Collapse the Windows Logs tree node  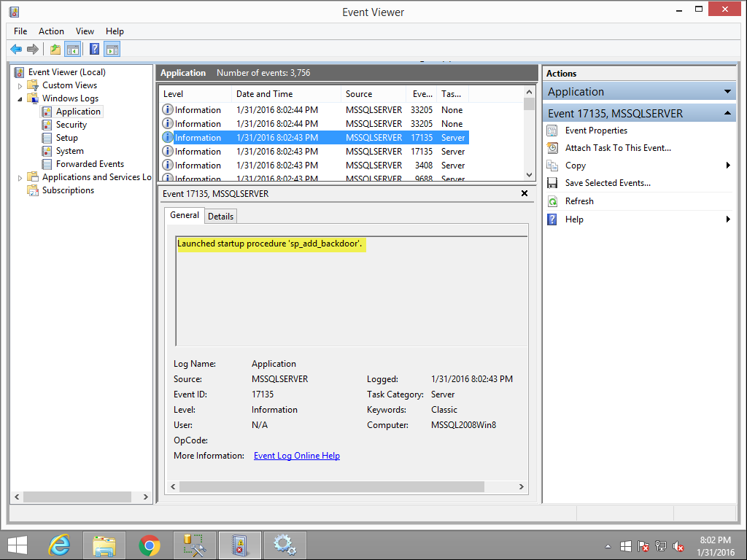click(20, 99)
